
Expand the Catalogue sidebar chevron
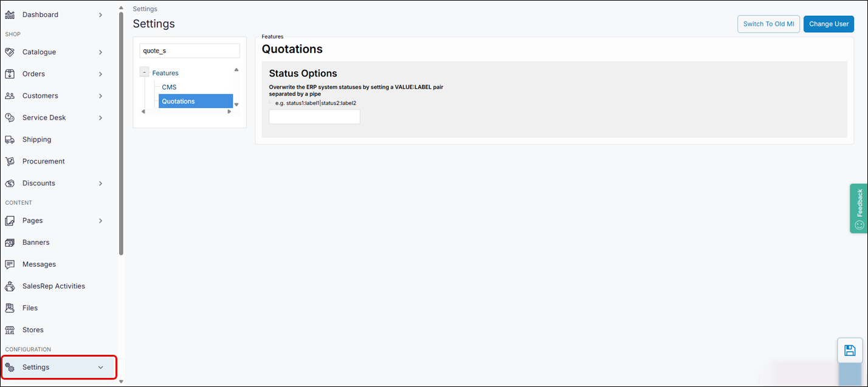(x=101, y=52)
